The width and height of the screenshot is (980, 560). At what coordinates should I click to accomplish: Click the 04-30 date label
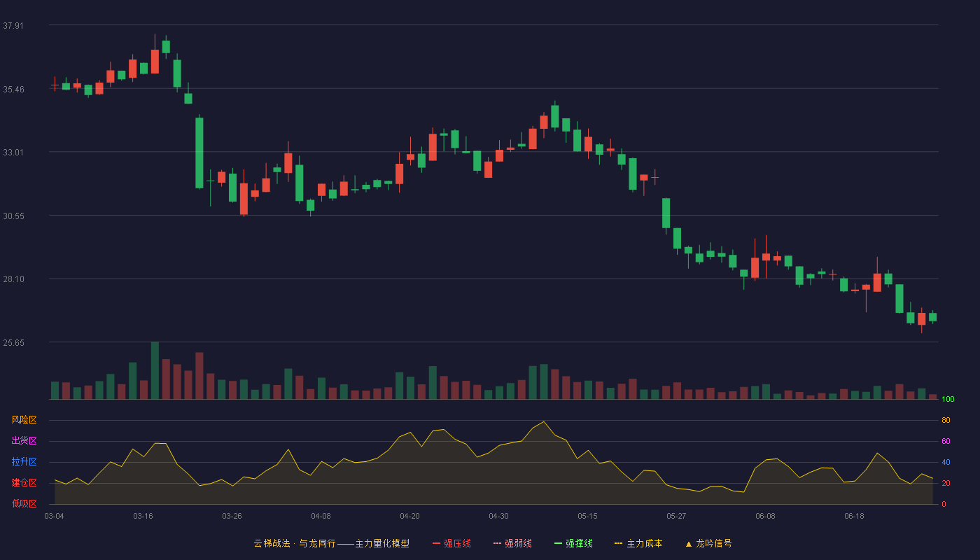tap(498, 516)
